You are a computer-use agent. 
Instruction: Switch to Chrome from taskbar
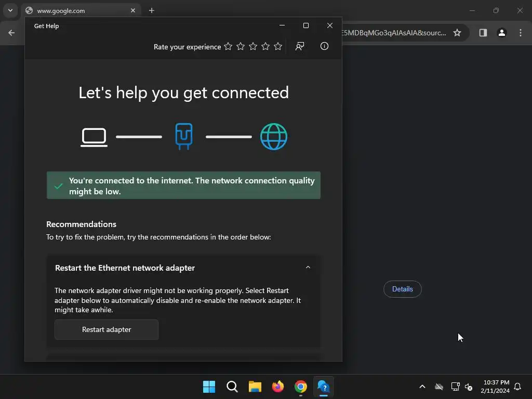click(x=301, y=387)
